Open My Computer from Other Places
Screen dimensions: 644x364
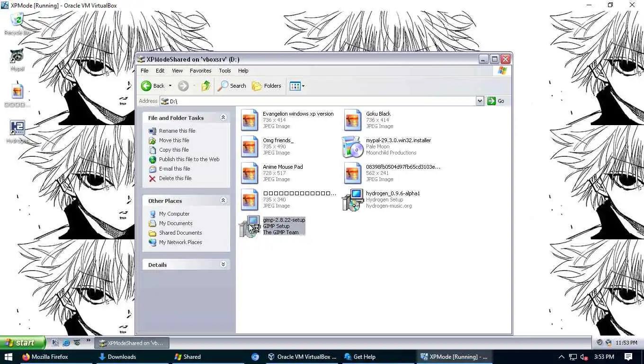point(169,214)
